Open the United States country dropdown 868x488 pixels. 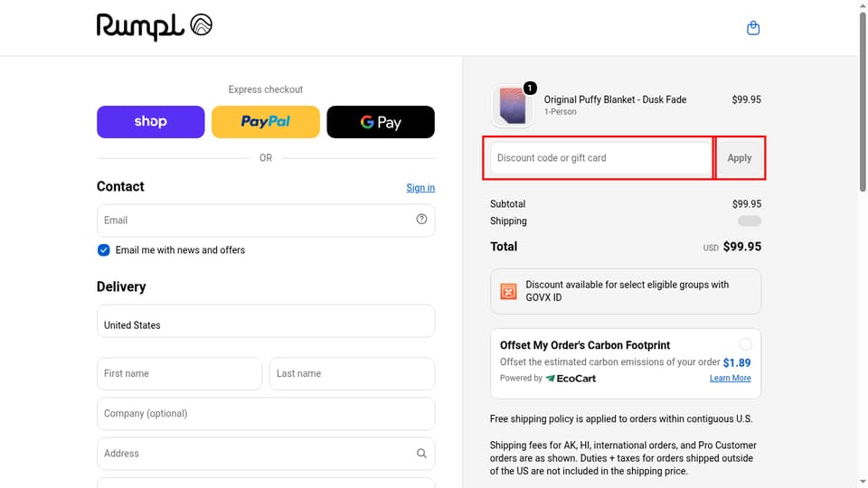pyautogui.click(x=266, y=321)
